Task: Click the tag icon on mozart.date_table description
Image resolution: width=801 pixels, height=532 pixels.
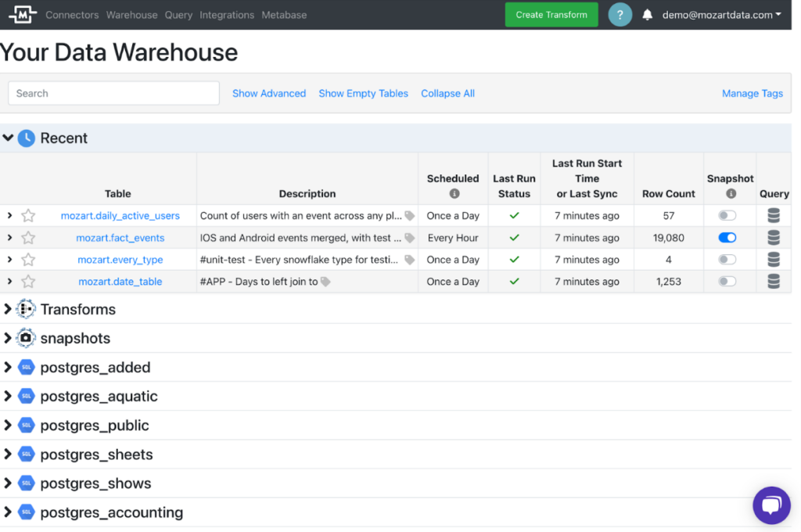Action: click(325, 282)
